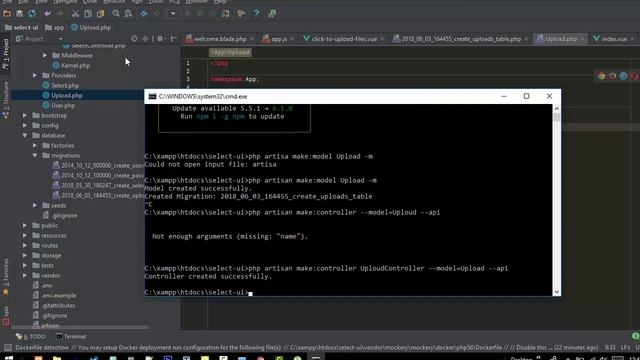
Task: Click the Paste icon in toolbar
Action: [100, 13]
